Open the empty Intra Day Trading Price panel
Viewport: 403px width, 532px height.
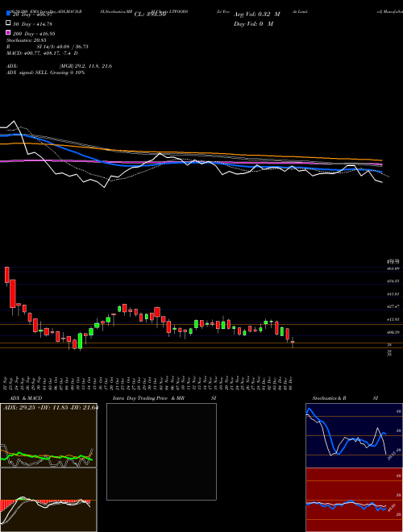click(x=161, y=451)
